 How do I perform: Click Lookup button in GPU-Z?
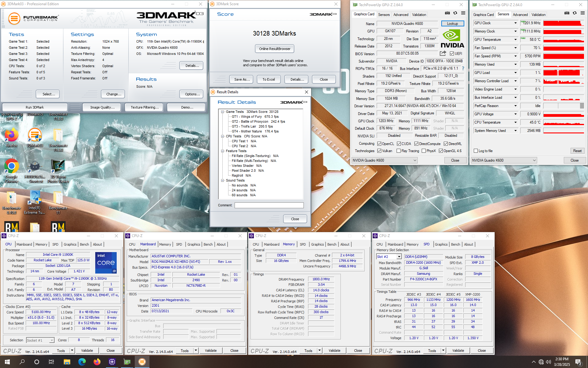tap(452, 24)
